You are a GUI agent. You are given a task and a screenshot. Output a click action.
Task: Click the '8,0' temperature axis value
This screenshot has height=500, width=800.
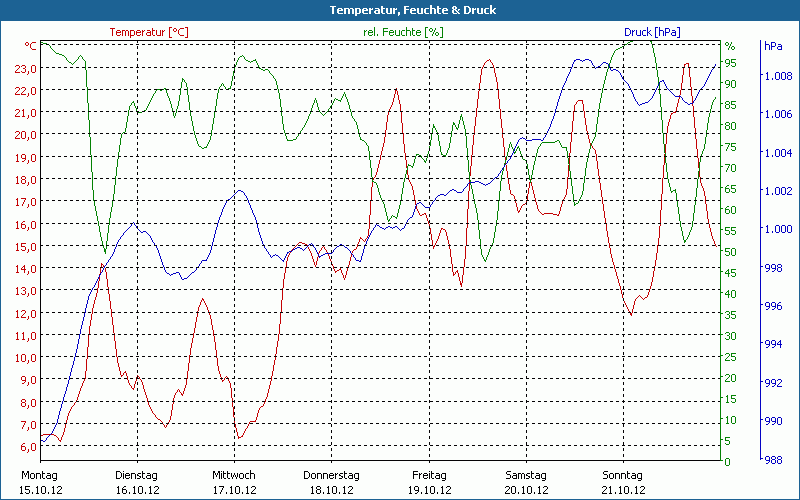click(28, 403)
